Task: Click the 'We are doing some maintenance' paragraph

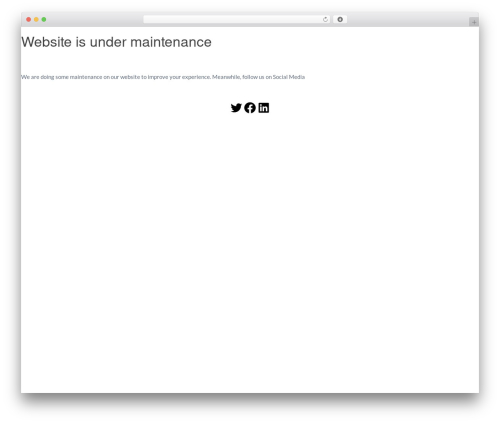Action: [x=163, y=77]
